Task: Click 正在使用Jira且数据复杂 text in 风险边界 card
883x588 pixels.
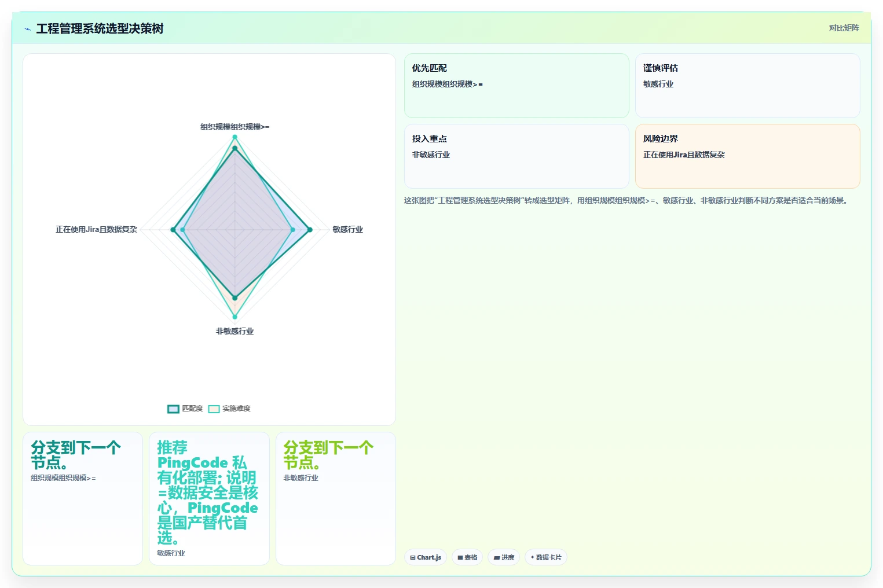Action: pyautogui.click(x=684, y=155)
